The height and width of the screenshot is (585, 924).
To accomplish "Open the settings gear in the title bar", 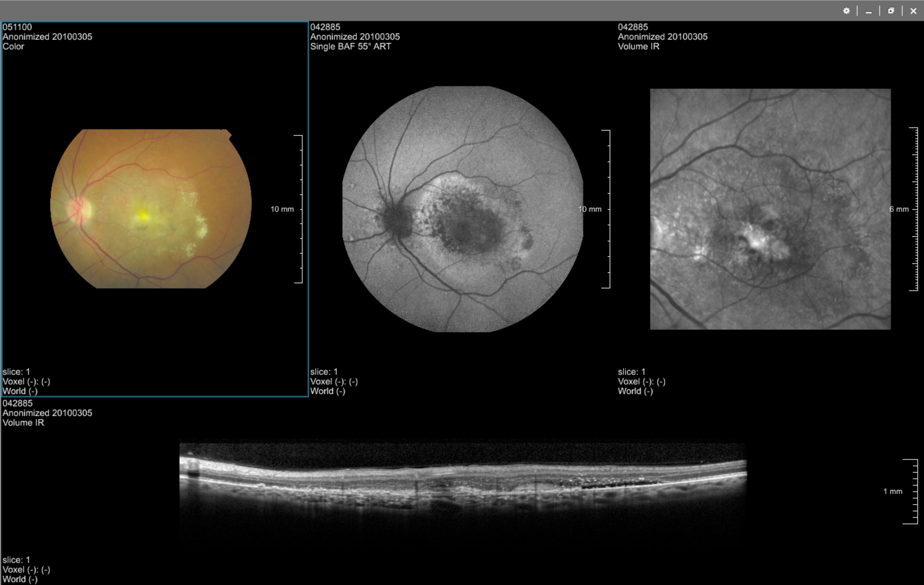I will click(x=846, y=11).
